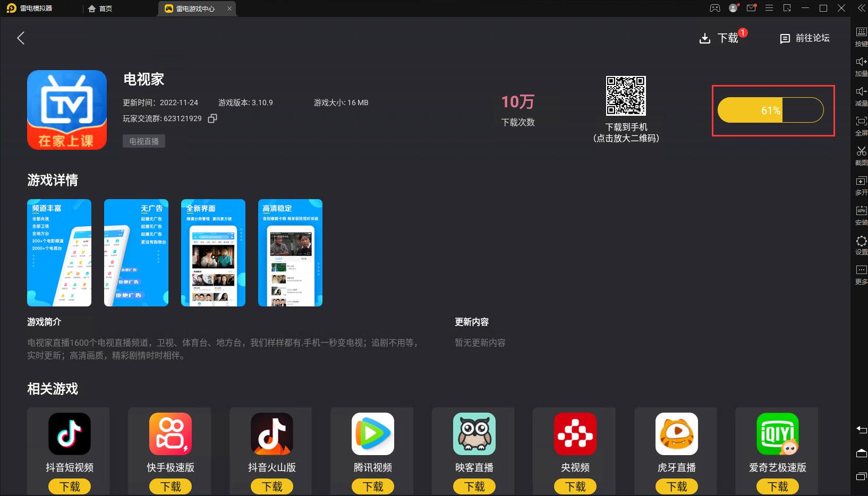The image size is (868, 496).
Task: Download 抖音火山版
Action: 272,486
